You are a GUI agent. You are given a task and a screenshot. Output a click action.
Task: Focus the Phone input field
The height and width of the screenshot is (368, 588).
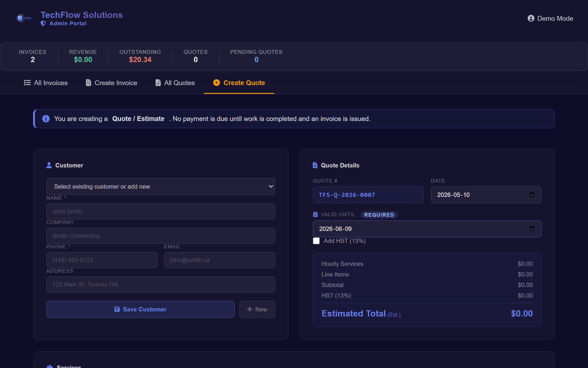[102, 260]
